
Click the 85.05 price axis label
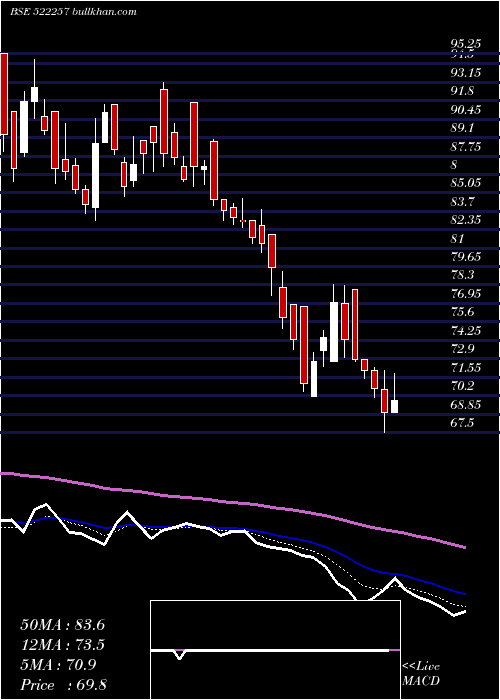coord(466,183)
